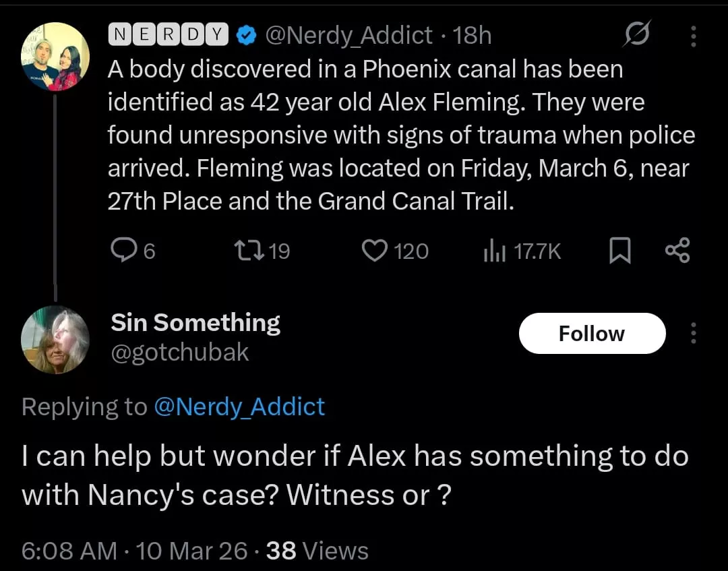Image resolution: width=728 pixels, height=571 pixels.
Task: Open the @gotchubak handle
Action: [179, 352]
